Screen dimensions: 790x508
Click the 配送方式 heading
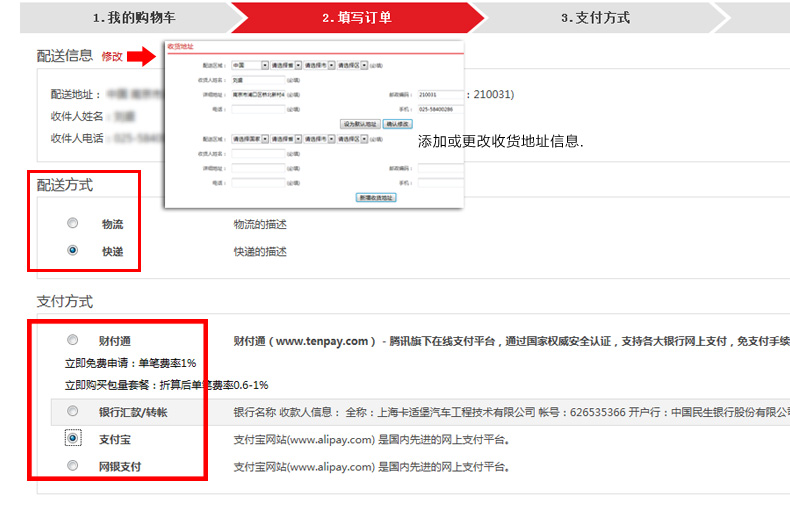tap(65, 185)
